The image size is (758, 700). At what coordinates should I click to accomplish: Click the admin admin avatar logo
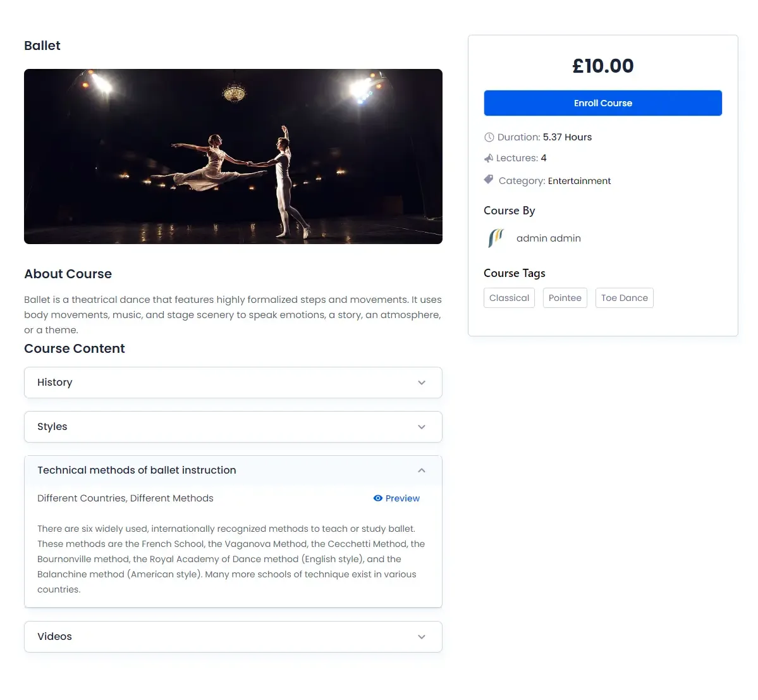(x=496, y=238)
